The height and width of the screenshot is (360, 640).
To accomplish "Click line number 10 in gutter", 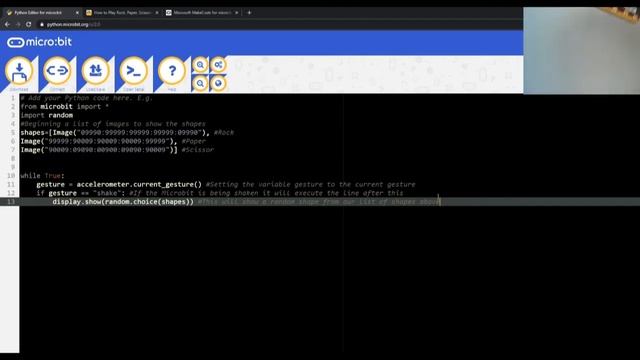I will tap(11, 176).
